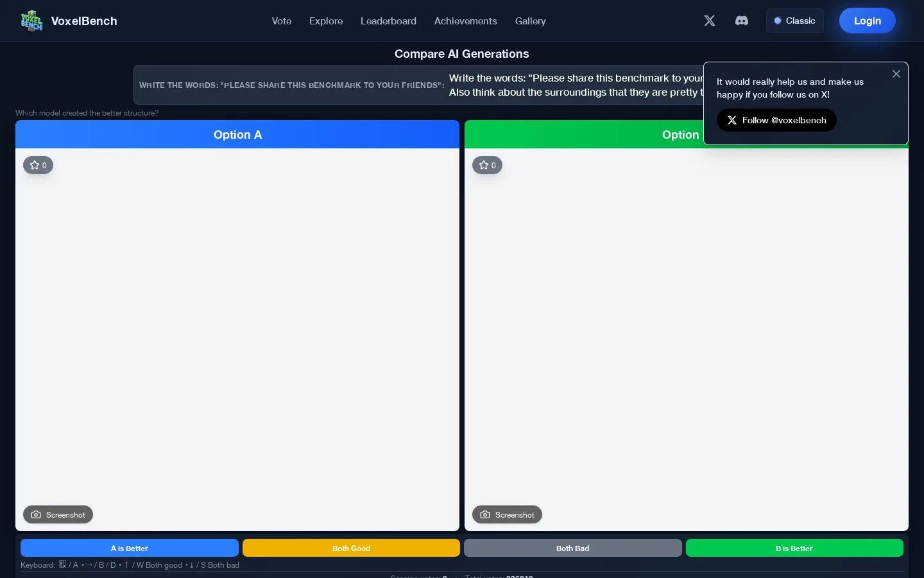Click the Login button

[868, 21]
